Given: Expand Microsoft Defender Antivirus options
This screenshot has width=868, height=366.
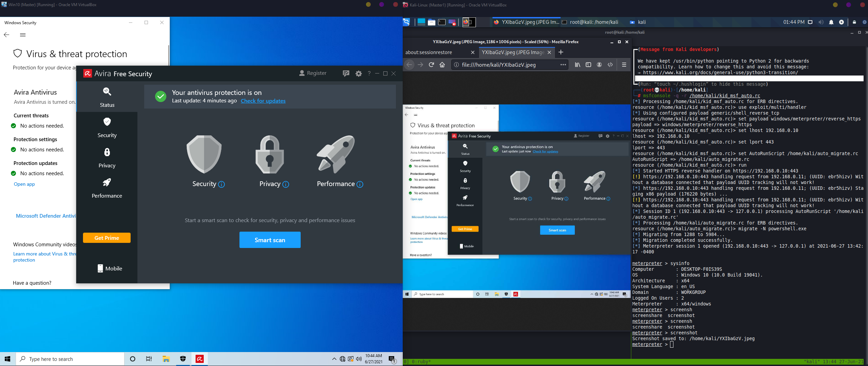Looking at the screenshot, I should tap(46, 216).
